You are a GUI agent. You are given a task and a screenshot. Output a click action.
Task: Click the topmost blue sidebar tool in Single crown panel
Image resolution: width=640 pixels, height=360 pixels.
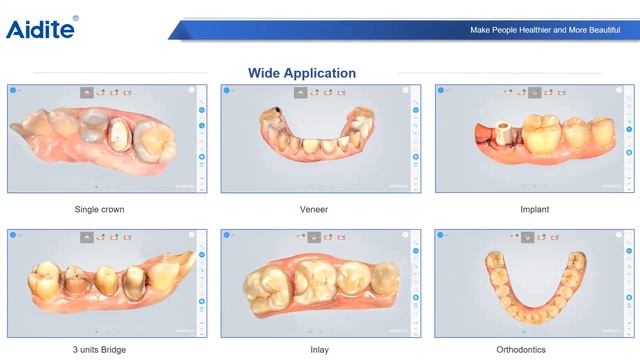(202, 110)
